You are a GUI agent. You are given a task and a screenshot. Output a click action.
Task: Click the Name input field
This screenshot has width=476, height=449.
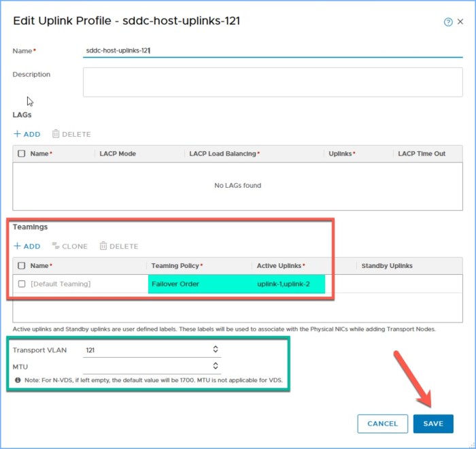coord(272,50)
